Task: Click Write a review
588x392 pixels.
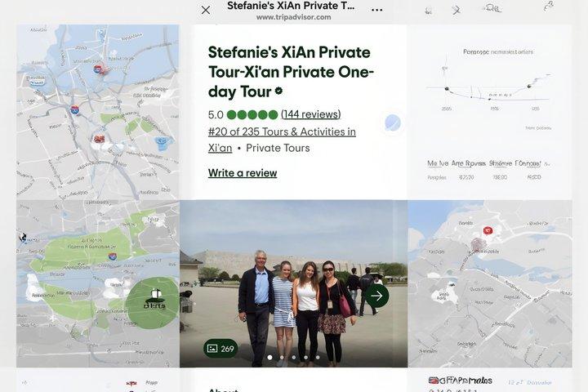Action: [243, 173]
